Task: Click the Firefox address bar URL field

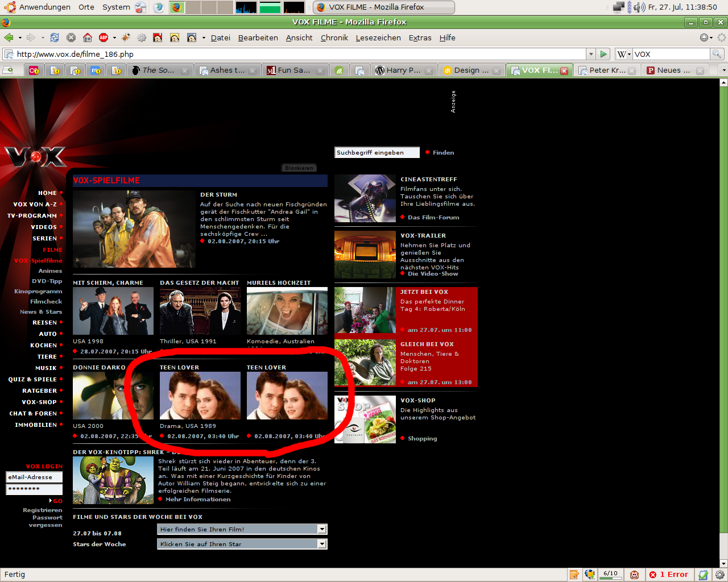Action: tap(295, 54)
